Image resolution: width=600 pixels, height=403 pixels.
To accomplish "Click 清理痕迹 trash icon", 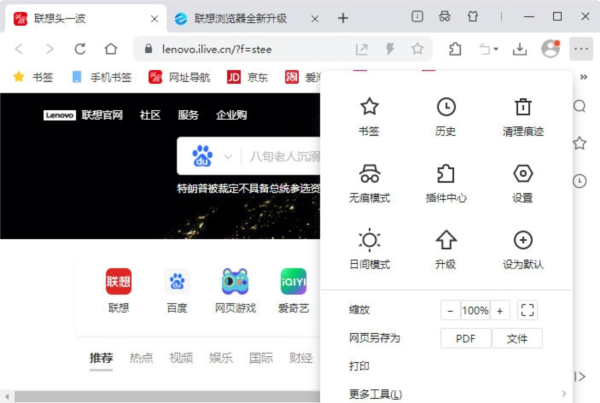I will (x=523, y=106).
